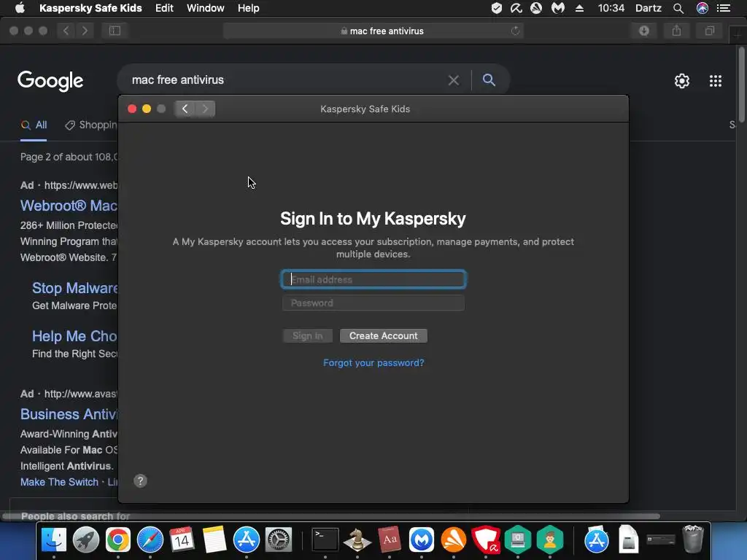The width and height of the screenshot is (747, 560).
Task: Open the Forgot your password link
Action: (x=373, y=363)
